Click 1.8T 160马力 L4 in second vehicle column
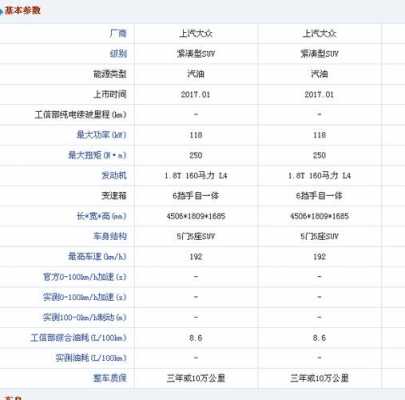This screenshot has height=400, width=405. (319, 175)
